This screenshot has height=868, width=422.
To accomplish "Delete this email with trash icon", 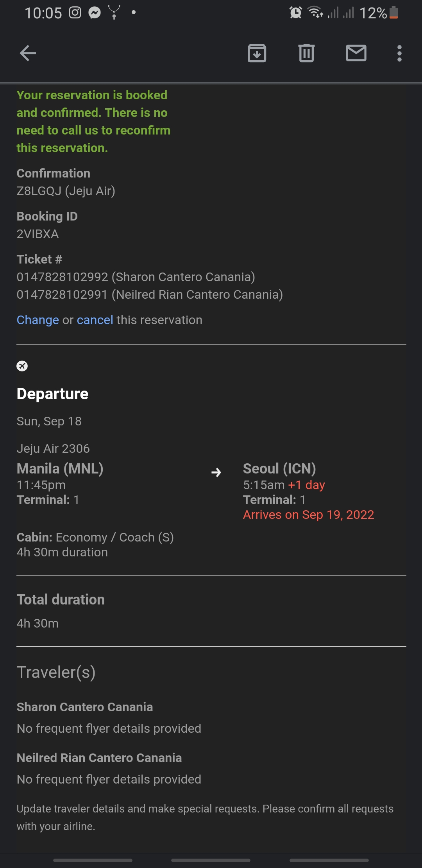I will 306,53.
